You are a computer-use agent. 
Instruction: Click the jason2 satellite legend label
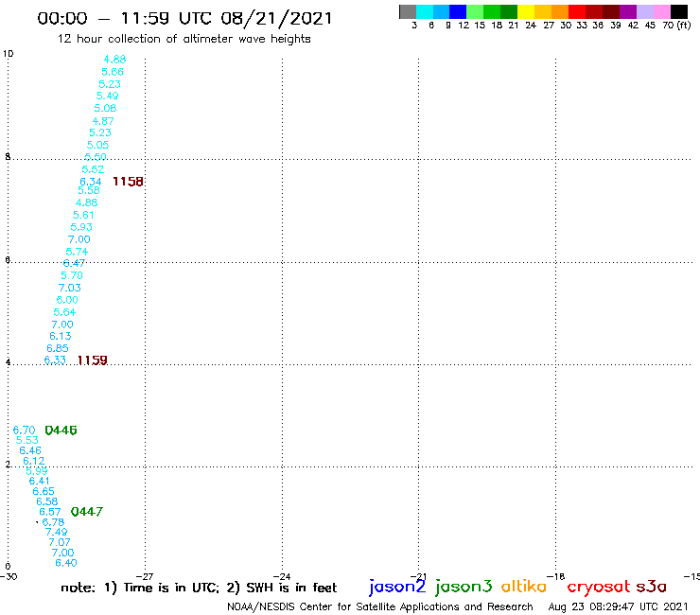(397, 587)
